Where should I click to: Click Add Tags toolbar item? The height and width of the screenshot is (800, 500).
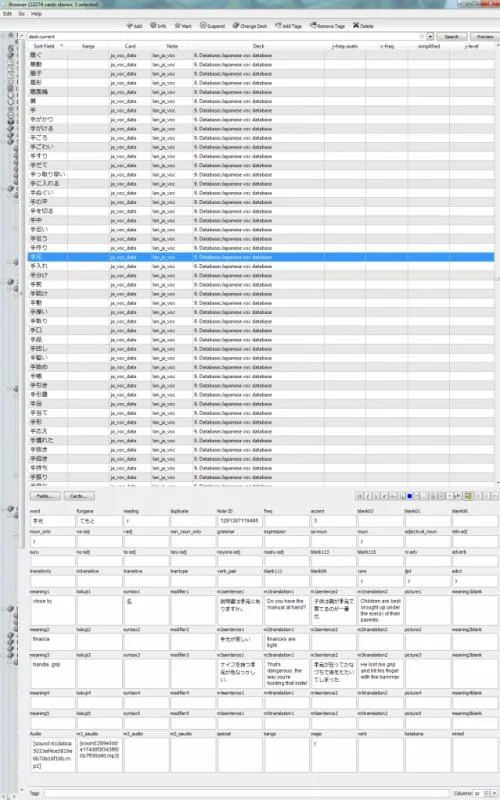[289, 26]
